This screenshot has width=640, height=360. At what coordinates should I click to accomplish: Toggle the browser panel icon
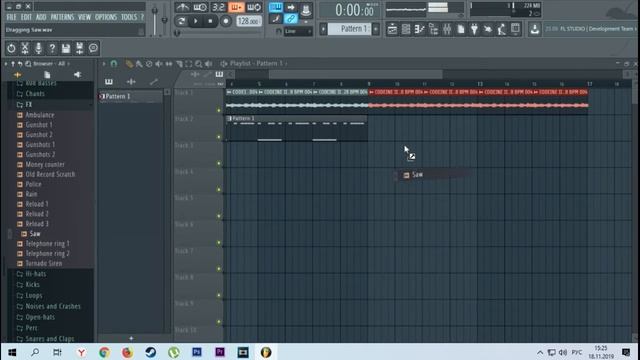coord(433,29)
